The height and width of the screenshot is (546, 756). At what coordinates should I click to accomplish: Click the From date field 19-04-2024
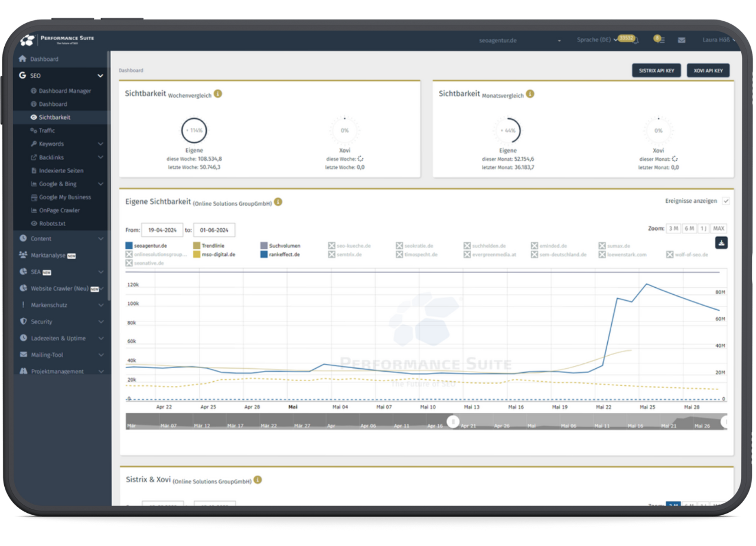[x=162, y=230]
